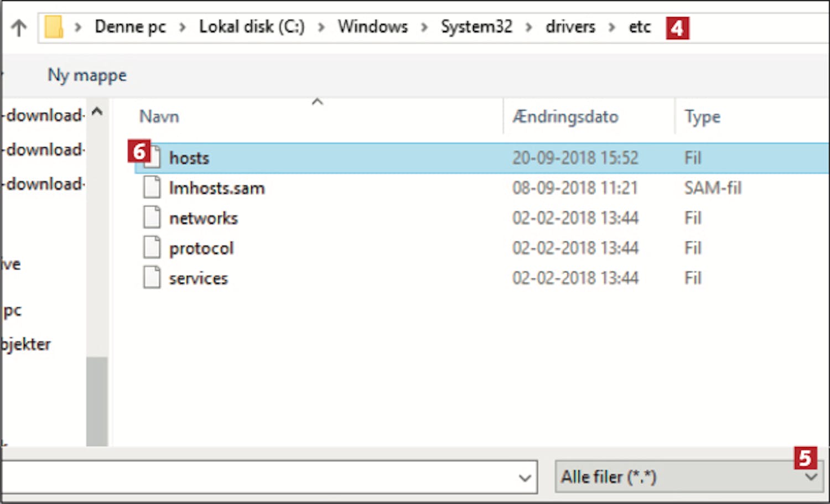Select the lmhosts.sam file icon
Viewport: 830px width, 504px height.
[x=152, y=188]
